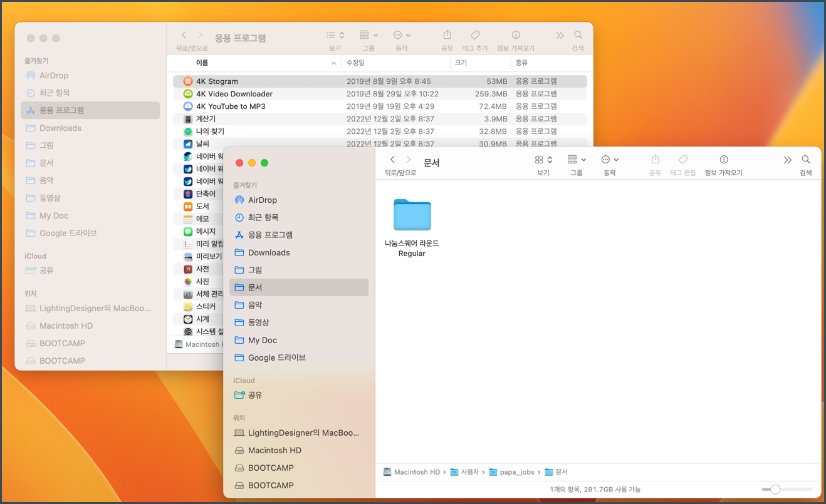Image resolution: width=826 pixels, height=504 pixels.
Task: Click Macintosh HD in the path bar
Action: [411, 472]
